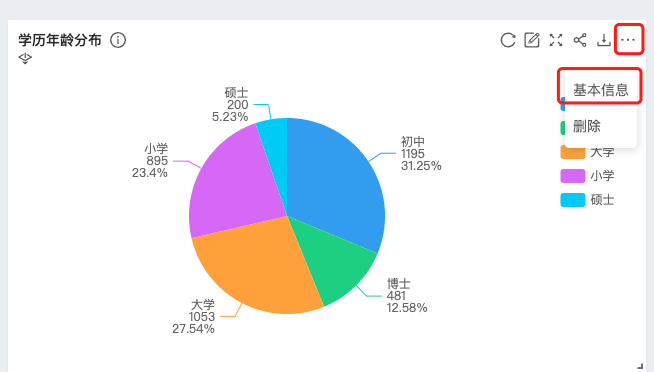Show chart info tooltip icon
Screen dimensions: 654x372
(x=118, y=40)
